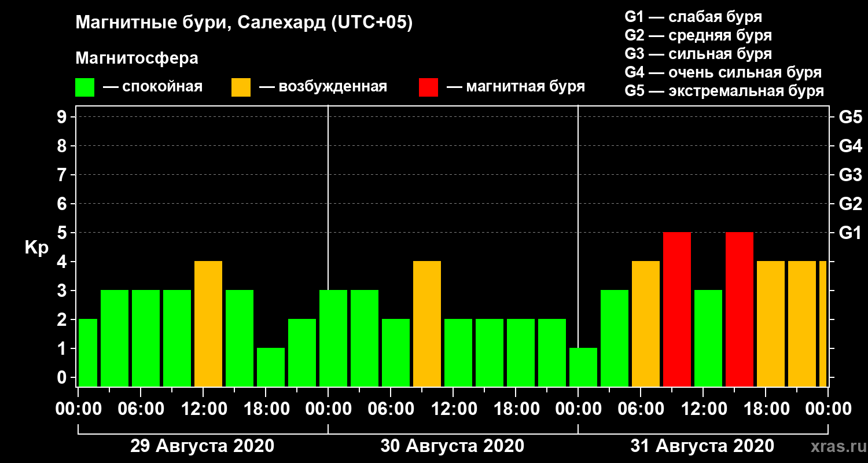The width and height of the screenshot is (868, 463).
Task: Click 'G3 — сильная буря' legend line
Action: tap(698, 54)
